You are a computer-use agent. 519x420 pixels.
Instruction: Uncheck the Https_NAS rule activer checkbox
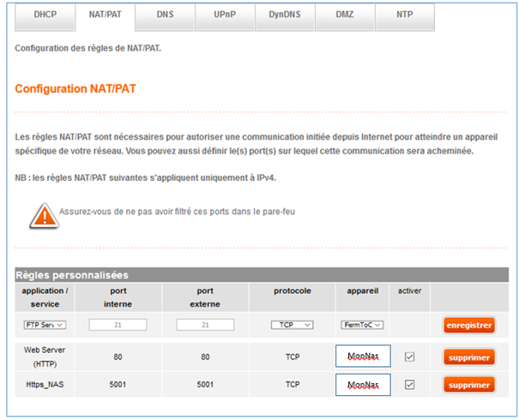point(409,385)
